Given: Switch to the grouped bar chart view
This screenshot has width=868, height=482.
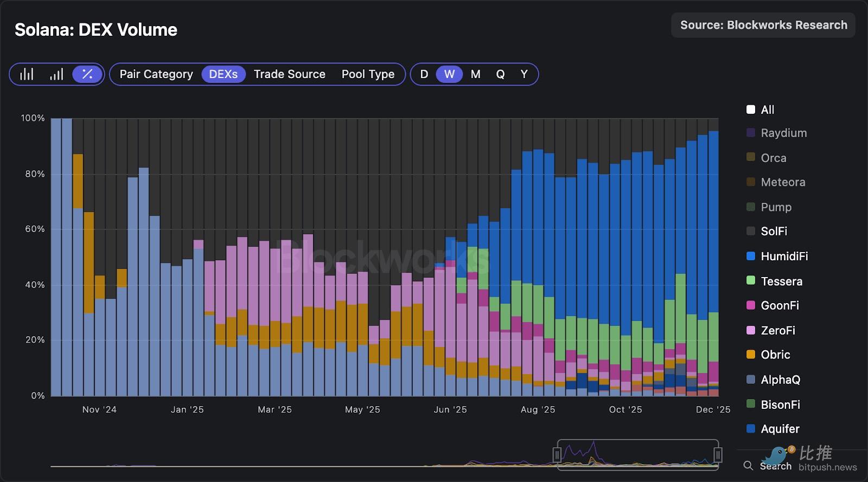Looking at the screenshot, I should 27,74.
